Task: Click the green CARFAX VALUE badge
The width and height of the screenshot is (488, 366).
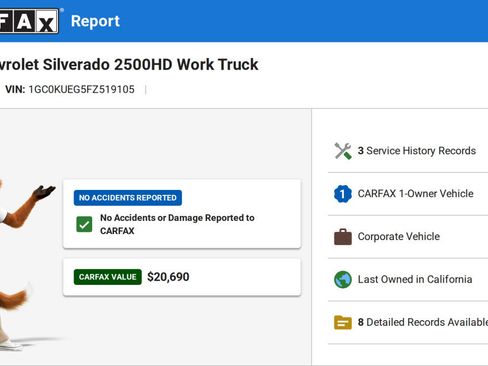Action: (108, 277)
